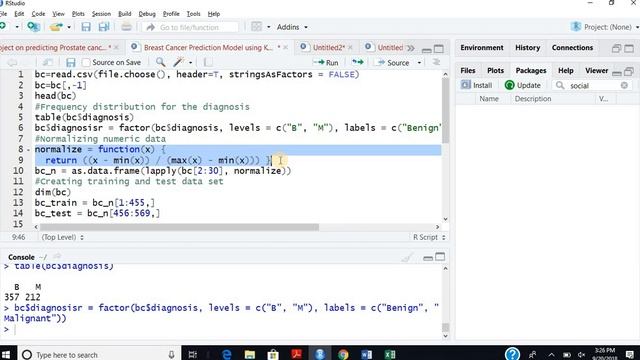Print the current file
This screenshot has width=640, height=360.
126,27
